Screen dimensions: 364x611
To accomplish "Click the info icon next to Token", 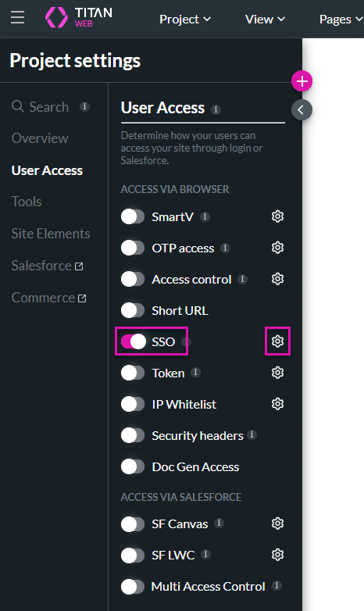I will (195, 373).
